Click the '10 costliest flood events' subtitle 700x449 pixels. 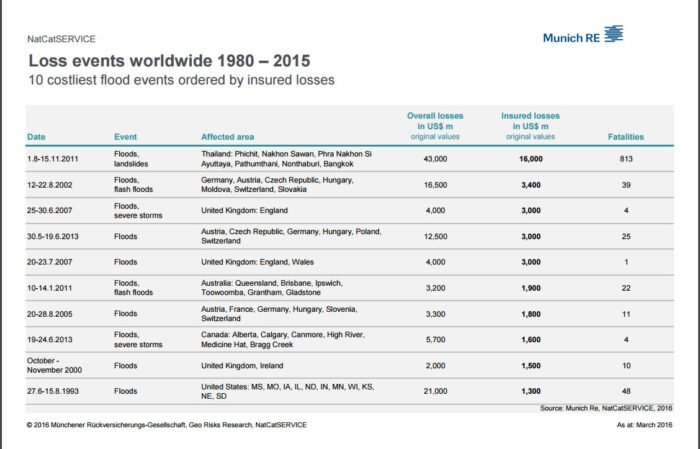tap(180, 79)
